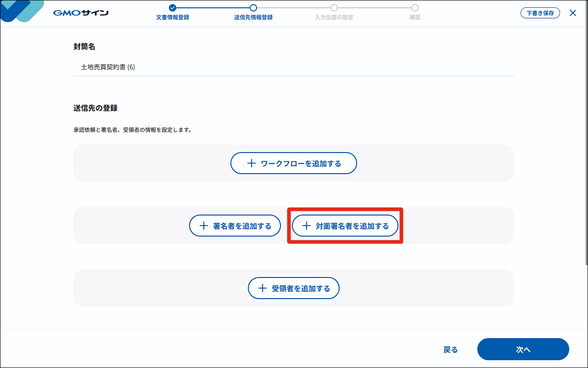Close the wizard with the X icon
This screenshot has width=588, height=368.
click(x=573, y=13)
